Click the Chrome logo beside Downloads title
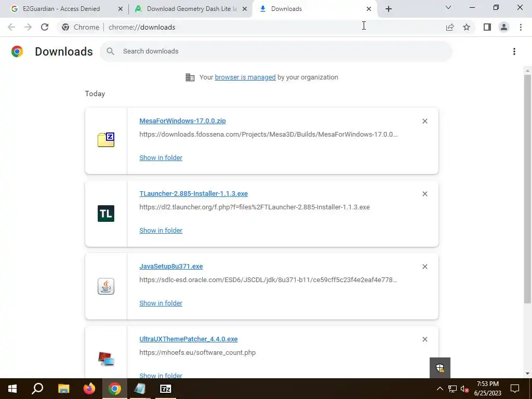Viewport: 532px width, 399px height. click(17, 51)
